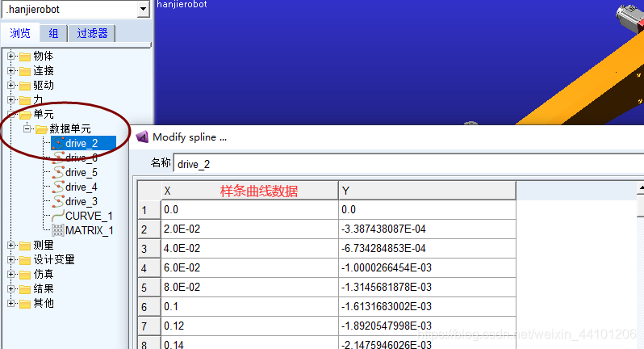Screen dimensions: 644x349
Task: Expand the 连接 tree node
Action: pyautogui.click(x=11, y=70)
